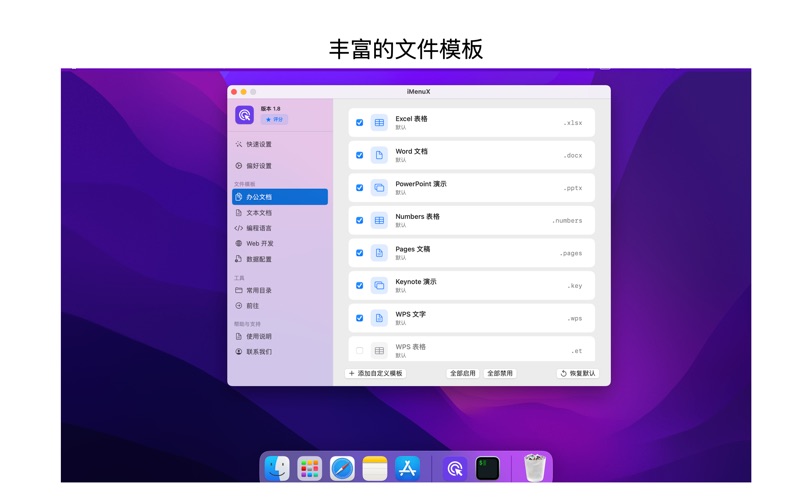The height and width of the screenshot is (500, 800).
Task: Uncheck the Pages 文稿 template checkbox
Action: [x=359, y=253]
